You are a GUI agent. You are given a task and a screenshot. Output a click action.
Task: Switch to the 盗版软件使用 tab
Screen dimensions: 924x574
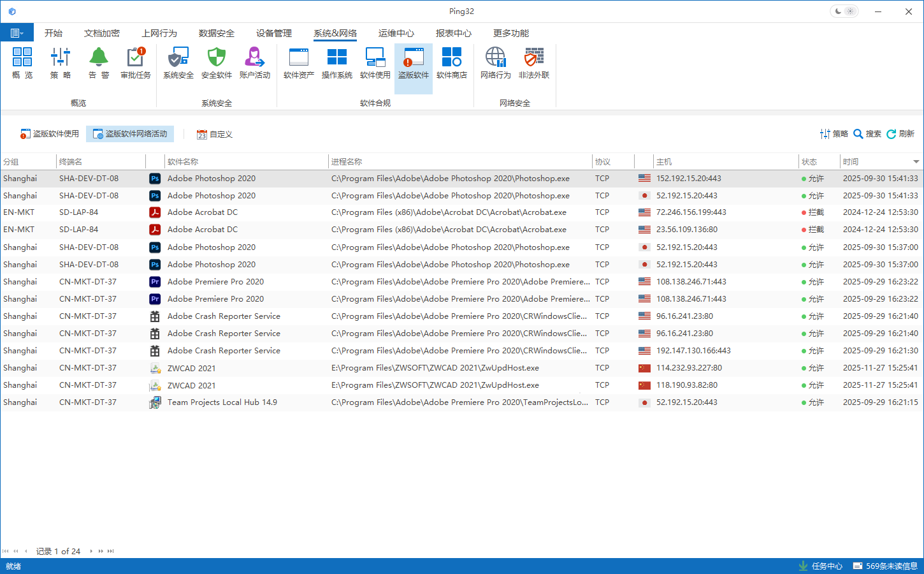(x=50, y=134)
